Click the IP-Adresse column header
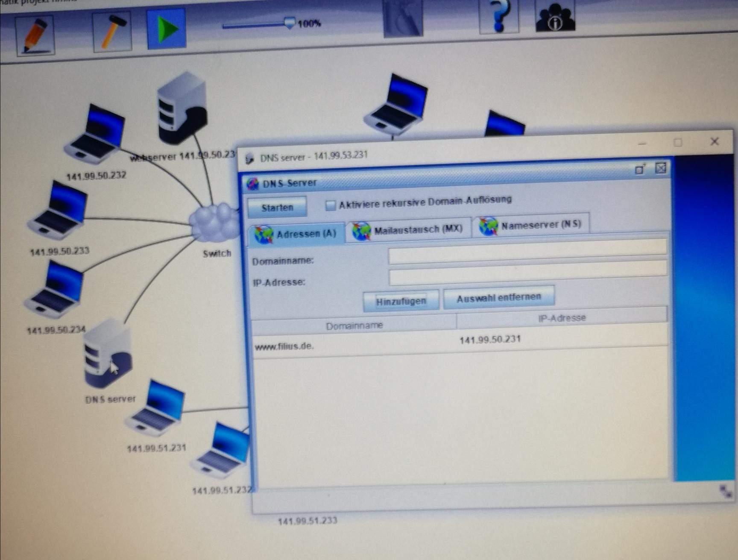738x560 pixels. 562,318
